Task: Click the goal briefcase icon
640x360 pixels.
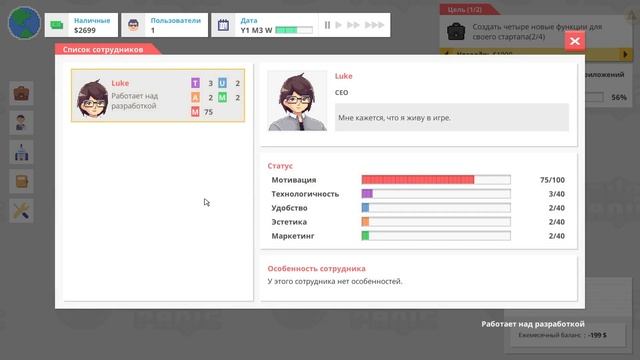Action: pyautogui.click(x=456, y=31)
